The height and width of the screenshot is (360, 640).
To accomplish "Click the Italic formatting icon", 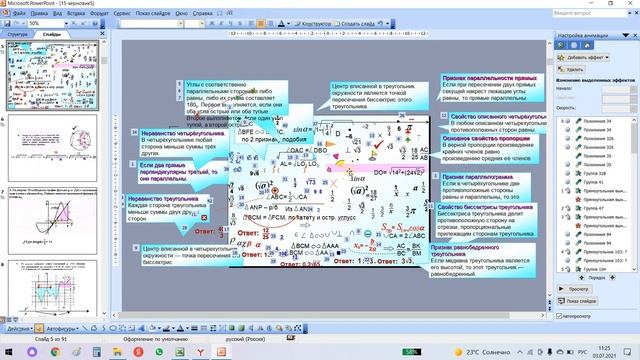I will [x=221, y=24].
